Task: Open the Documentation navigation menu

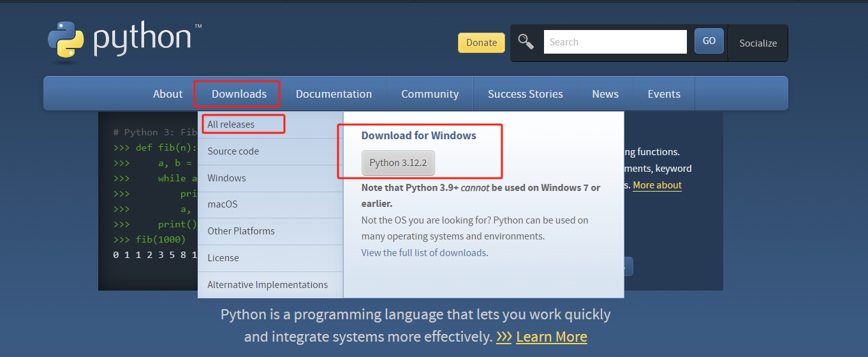Action: (334, 94)
